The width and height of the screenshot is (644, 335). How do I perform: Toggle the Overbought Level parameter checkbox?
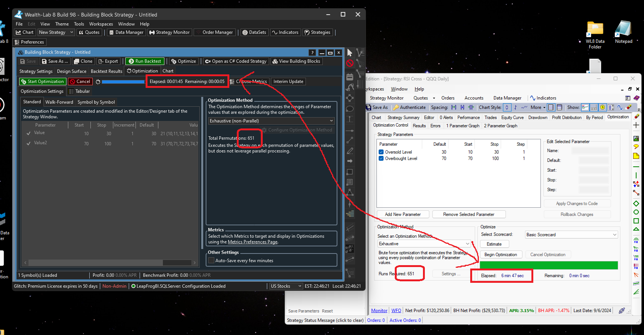coord(381,158)
